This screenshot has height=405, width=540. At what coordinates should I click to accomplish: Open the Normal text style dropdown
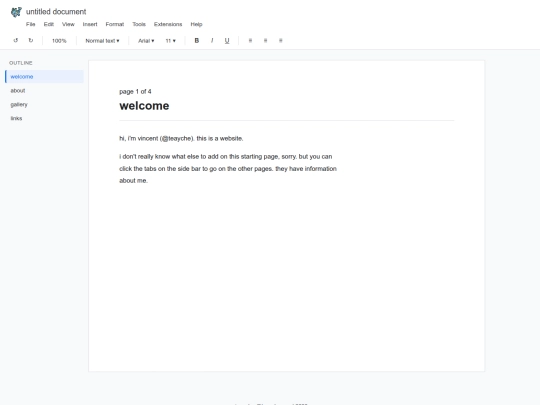tap(102, 41)
